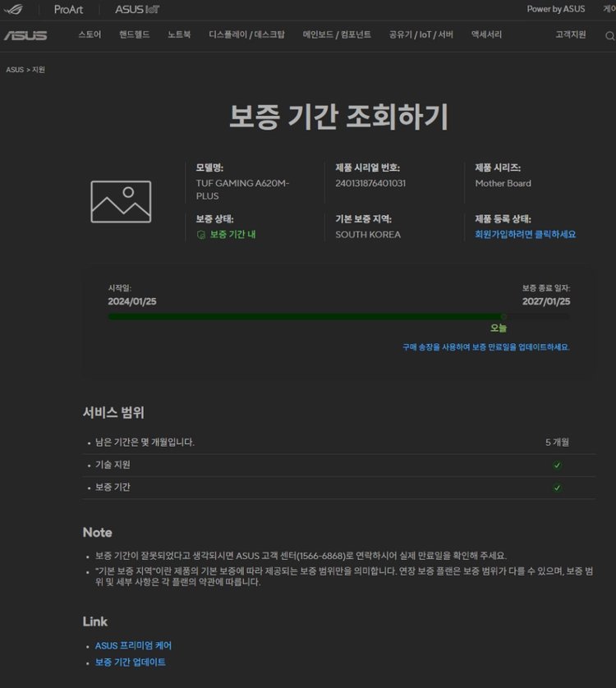The width and height of the screenshot is (616, 688).
Task: Click the warranty end date 2027/01/25
Action: click(x=546, y=301)
